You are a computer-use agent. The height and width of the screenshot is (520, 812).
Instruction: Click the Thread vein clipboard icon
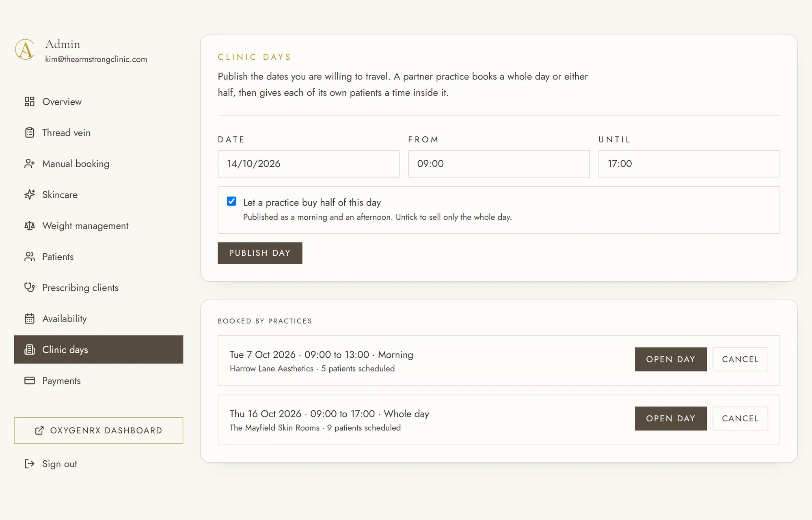pyautogui.click(x=30, y=133)
